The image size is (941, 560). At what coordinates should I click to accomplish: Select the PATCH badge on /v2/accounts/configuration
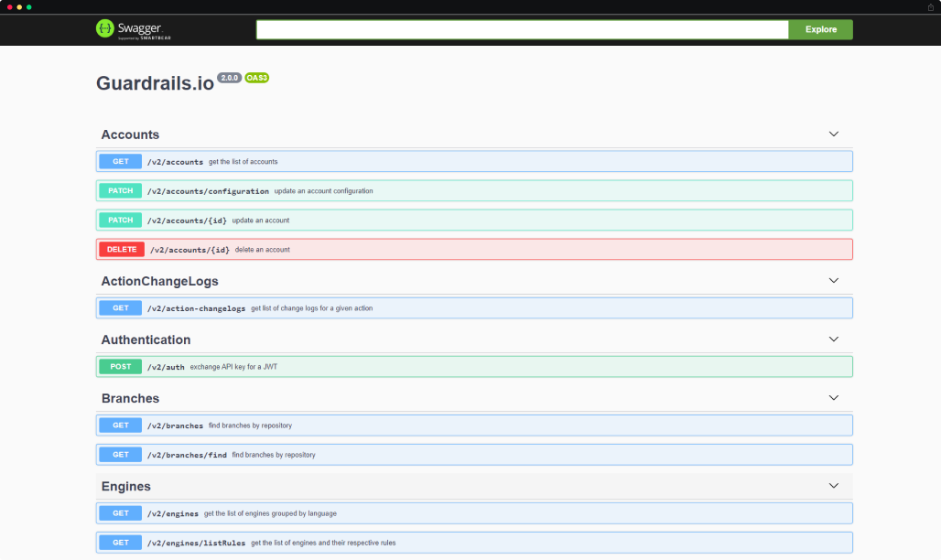pyautogui.click(x=120, y=190)
